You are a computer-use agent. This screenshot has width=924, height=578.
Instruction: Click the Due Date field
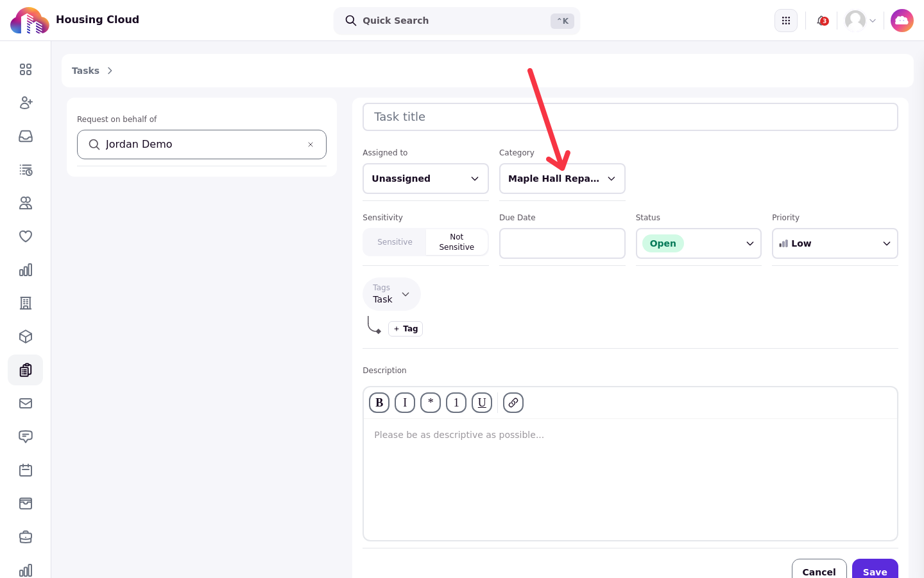[562, 243]
